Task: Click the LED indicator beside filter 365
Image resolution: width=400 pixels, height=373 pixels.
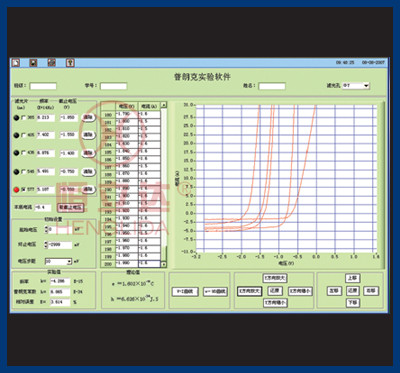Action: [16, 118]
